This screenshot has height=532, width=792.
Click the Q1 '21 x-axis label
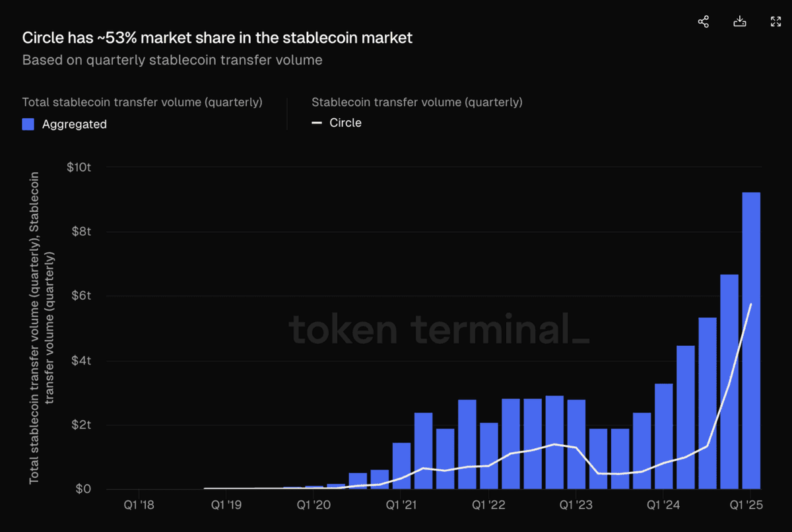click(x=401, y=506)
